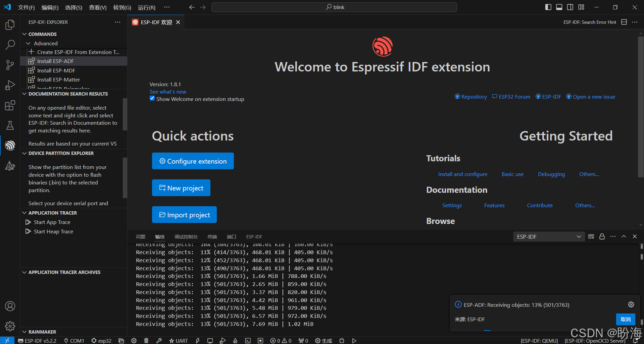Open the Explorer panel more actions ellipsis
644x344 pixels.
(117, 22)
